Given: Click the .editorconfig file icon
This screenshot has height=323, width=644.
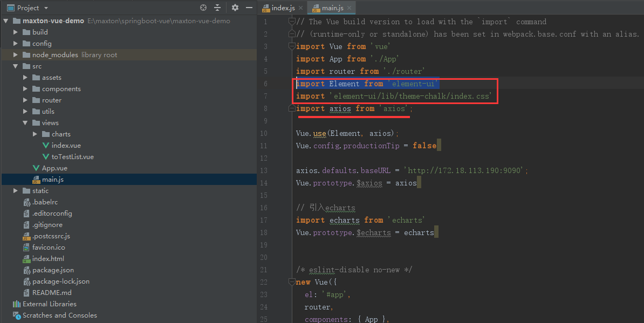Looking at the screenshot, I should point(26,214).
